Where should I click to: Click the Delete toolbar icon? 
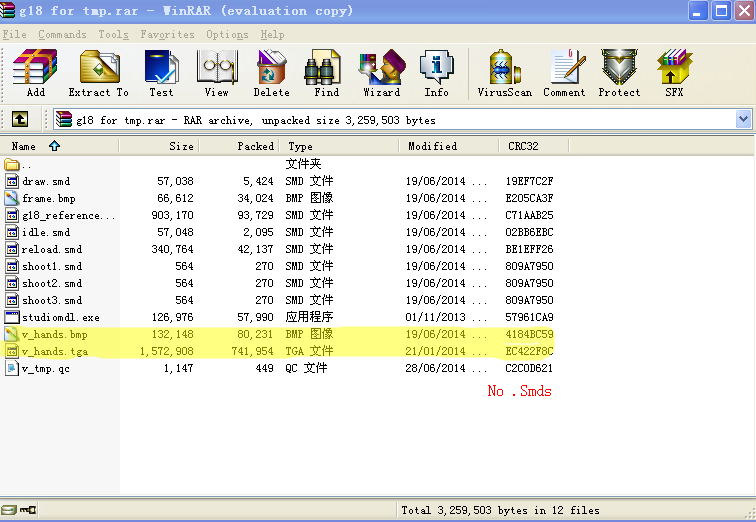272,67
